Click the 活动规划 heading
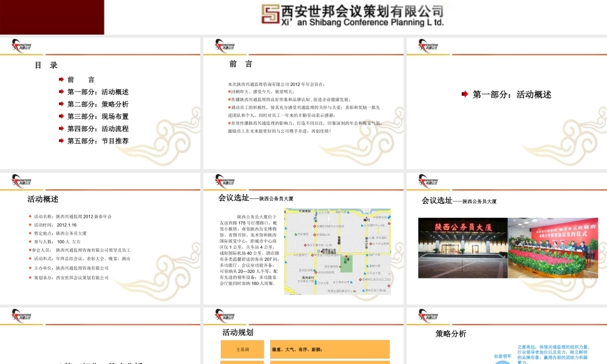This screenshot has width=607, height=364. (x=238, y=332)
